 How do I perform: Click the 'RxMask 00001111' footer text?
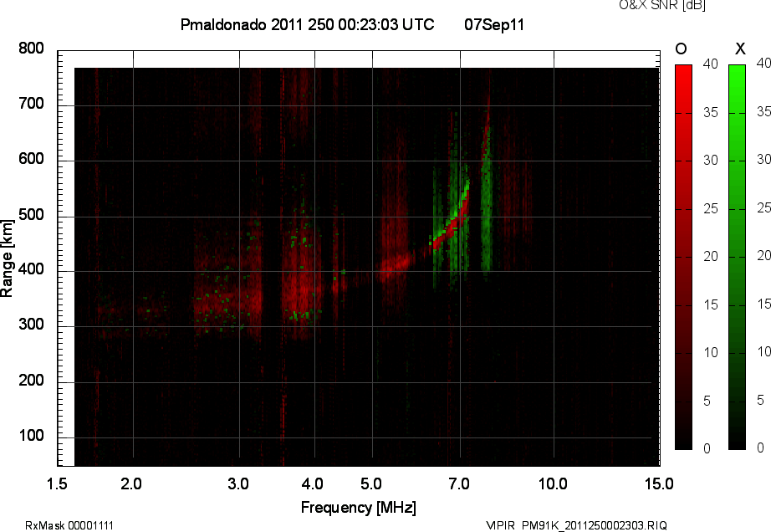coord(69,525)
